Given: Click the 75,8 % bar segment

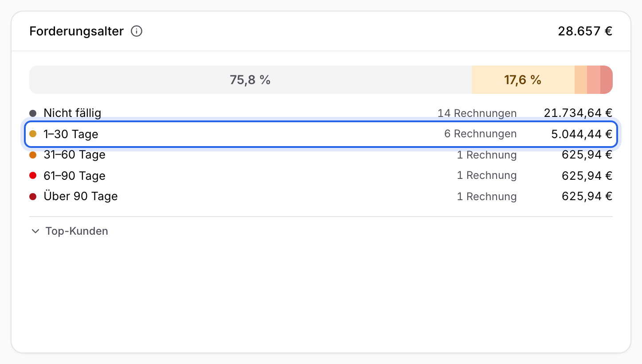Looking at the screenshot, I should 251,80.
